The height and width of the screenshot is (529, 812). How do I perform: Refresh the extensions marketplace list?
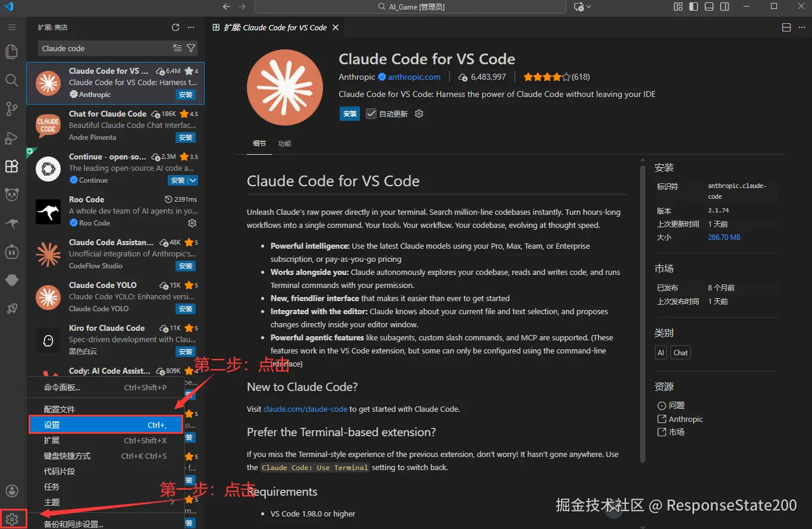click(175, 27)
